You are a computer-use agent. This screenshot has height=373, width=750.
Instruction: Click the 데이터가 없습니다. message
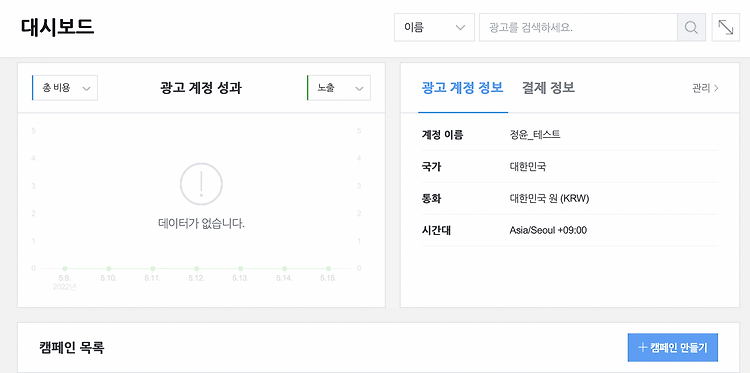(x=201, y=223)
